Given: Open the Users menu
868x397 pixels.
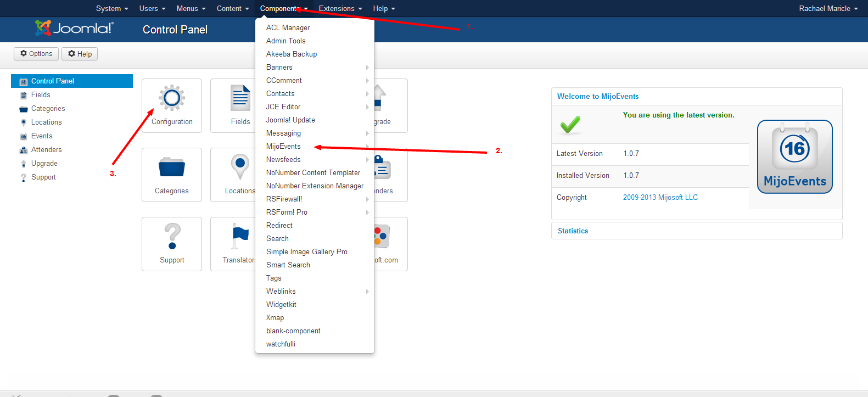Looking at the screenshot, I should tap(152, 9).
